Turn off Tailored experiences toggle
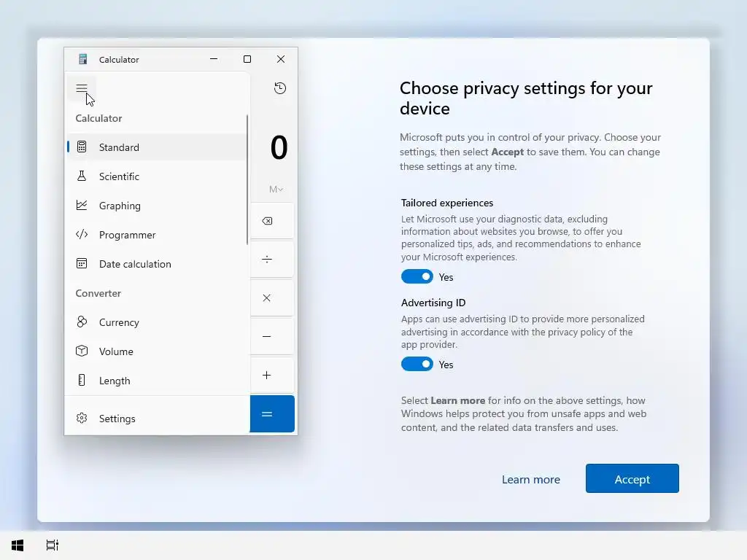 [x=417, y=276]
